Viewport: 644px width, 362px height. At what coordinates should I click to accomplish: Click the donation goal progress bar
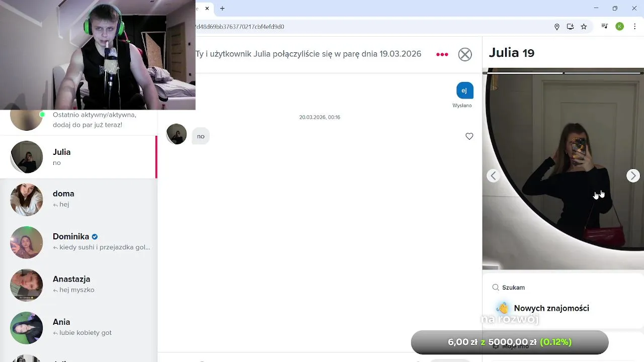tap(510, 342)
